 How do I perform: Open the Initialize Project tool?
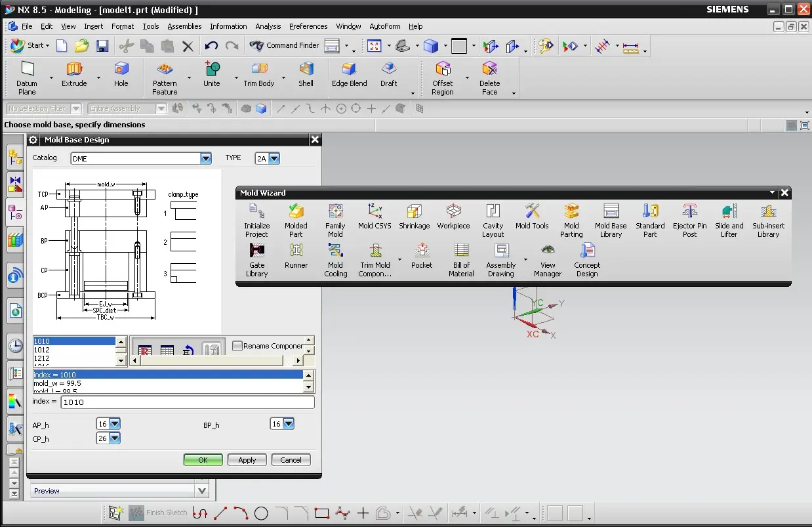tap(256, 220)
